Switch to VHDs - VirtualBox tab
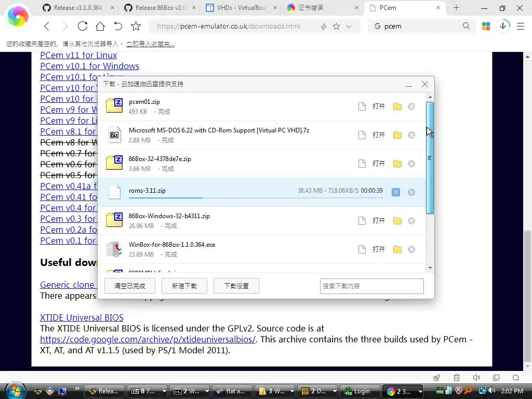This screenshot has height=399, width=532. (241, 8)
